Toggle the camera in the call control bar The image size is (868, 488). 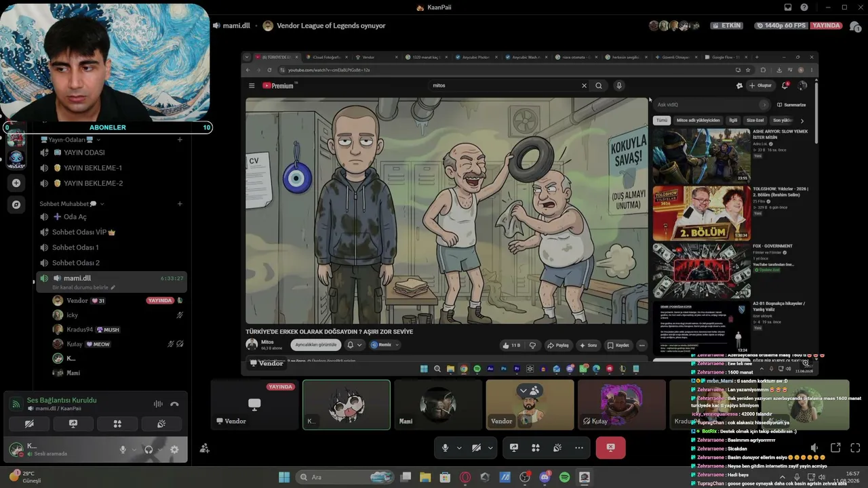coord(476,448)
